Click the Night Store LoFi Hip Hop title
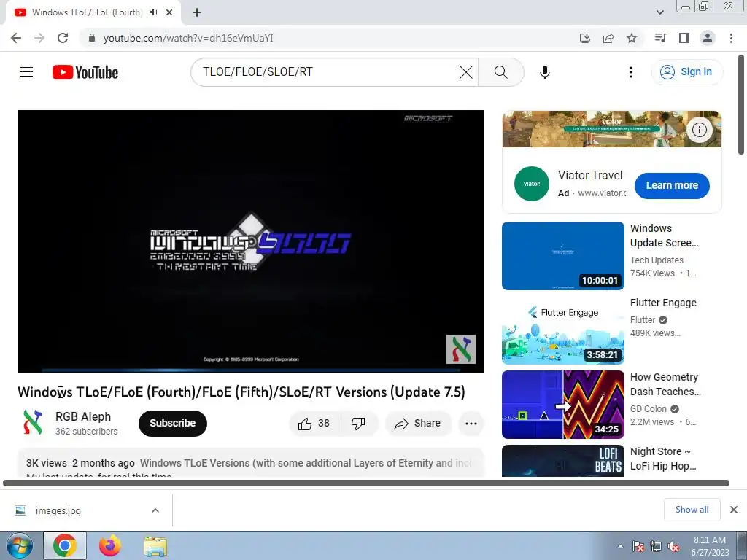 pos(663,459)
